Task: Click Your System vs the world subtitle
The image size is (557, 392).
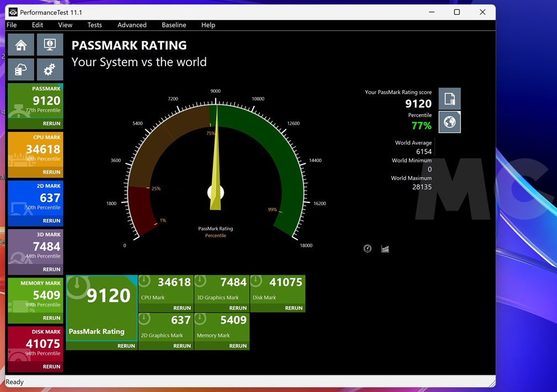Action: (139, 62)
